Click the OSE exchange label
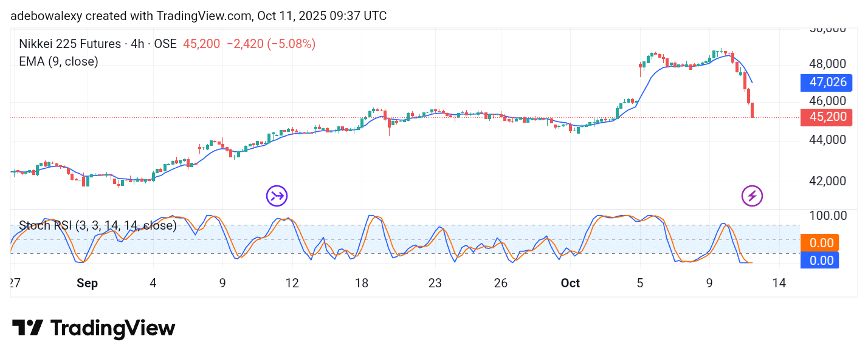 (x=165, y=44)
